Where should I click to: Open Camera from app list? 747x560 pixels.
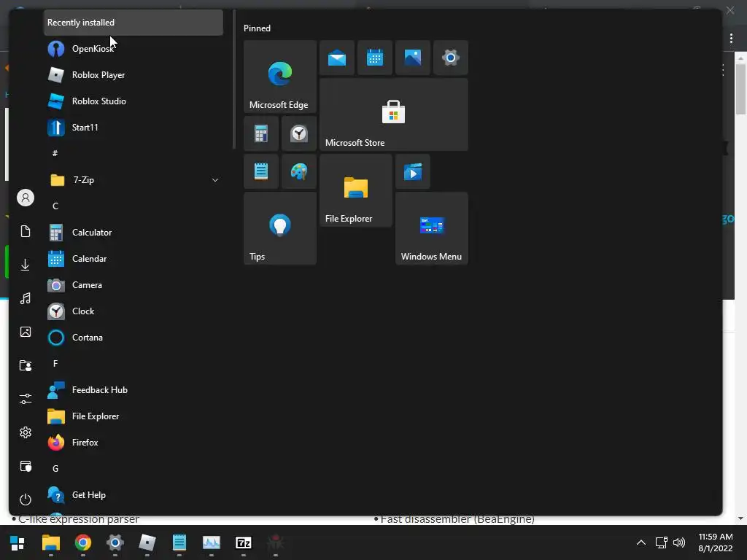point(133,285)
